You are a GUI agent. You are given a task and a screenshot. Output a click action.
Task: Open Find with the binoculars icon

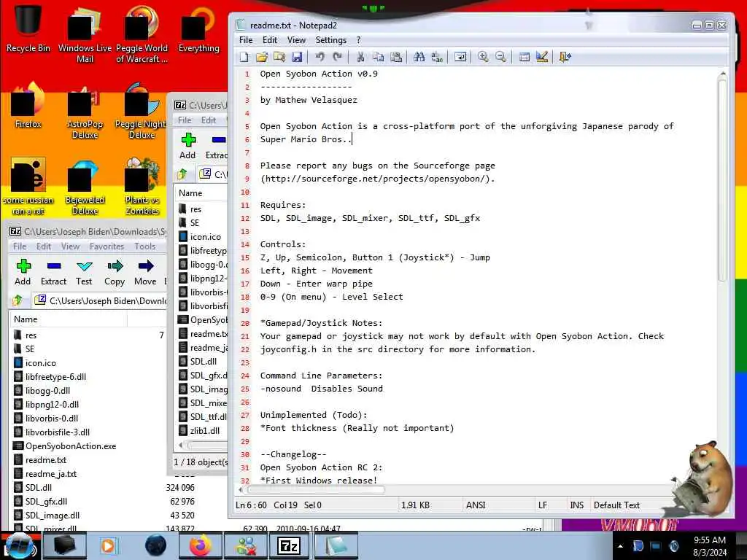click(x=419, y=57)
